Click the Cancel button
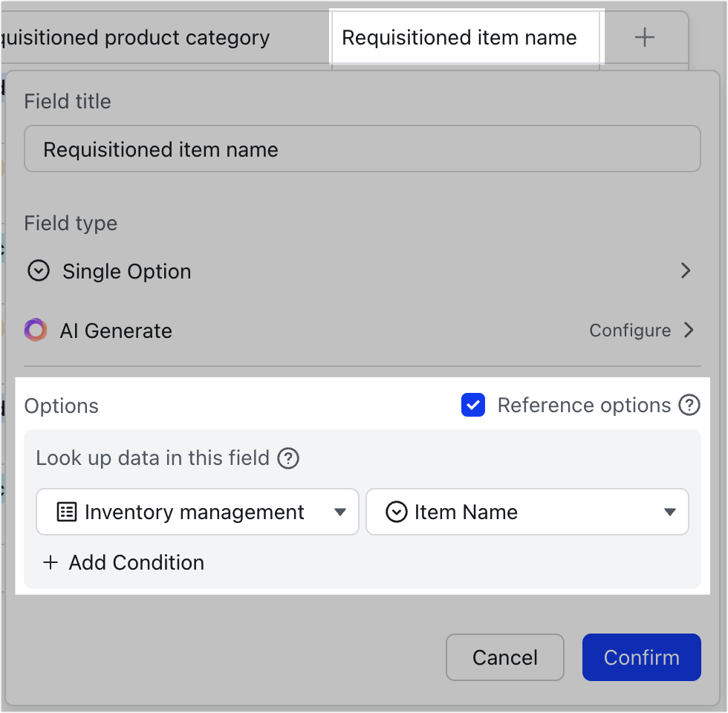This screenshot has width=728, height=713. [x=504, y=657]
